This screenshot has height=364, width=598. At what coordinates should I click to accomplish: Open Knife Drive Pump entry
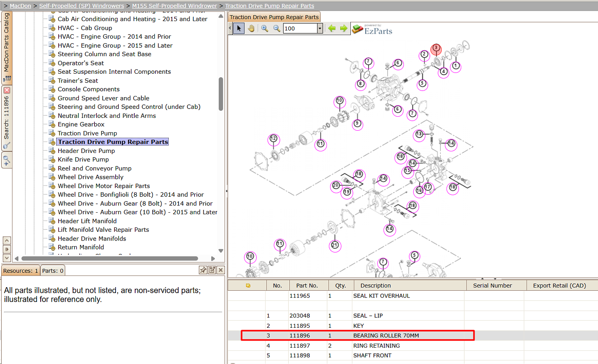[x=83, y=159]
